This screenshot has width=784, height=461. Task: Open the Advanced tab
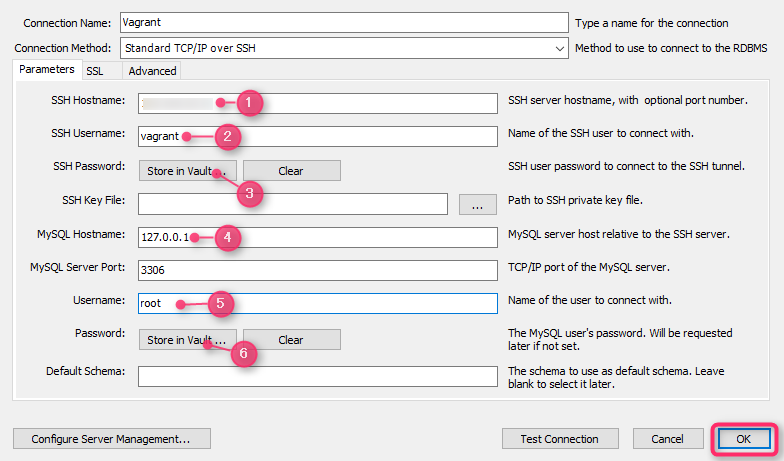point(152,71)
